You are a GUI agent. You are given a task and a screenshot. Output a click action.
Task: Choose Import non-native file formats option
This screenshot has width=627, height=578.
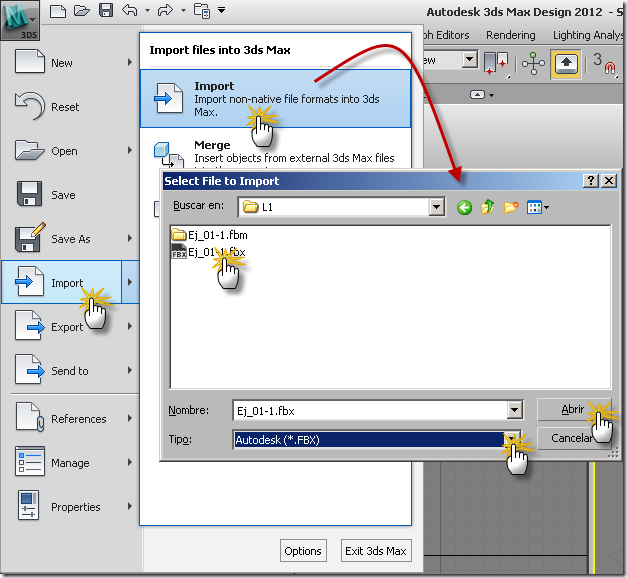click(276, 98)
